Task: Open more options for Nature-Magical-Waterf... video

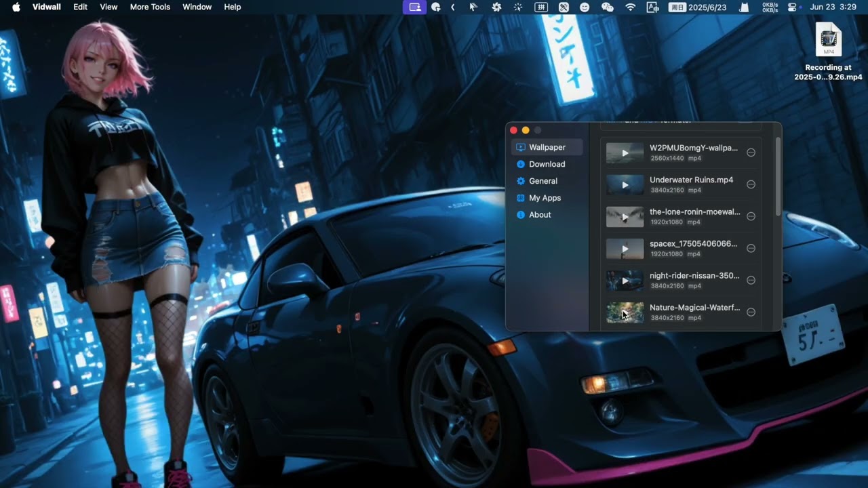Action: coord(751,312)
